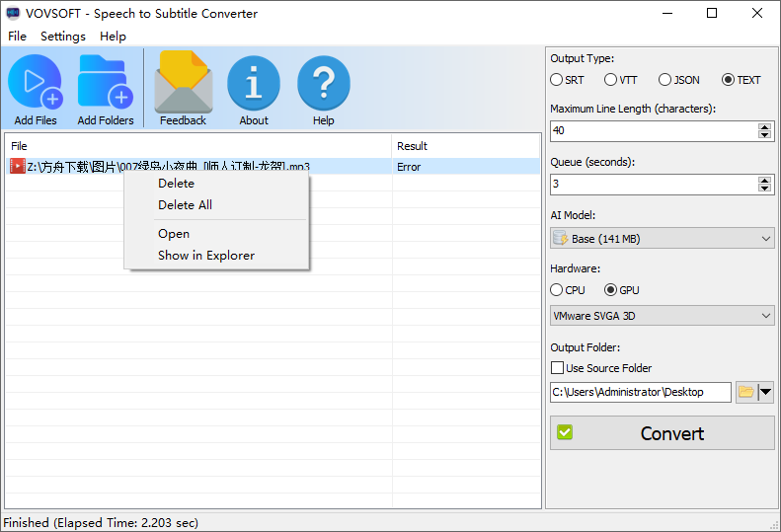
Task: Click the VOVSOFT app icon in title bar
Action: click(13, 13)
